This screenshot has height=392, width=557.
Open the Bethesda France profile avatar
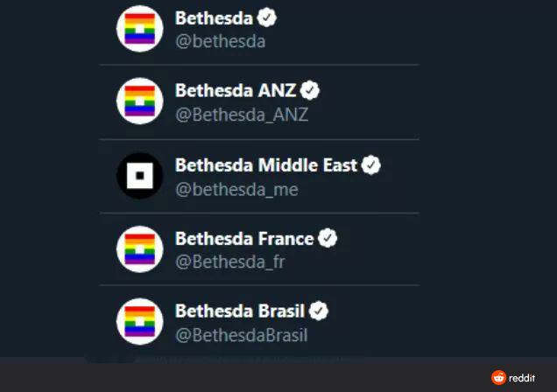tap(140, 249)
